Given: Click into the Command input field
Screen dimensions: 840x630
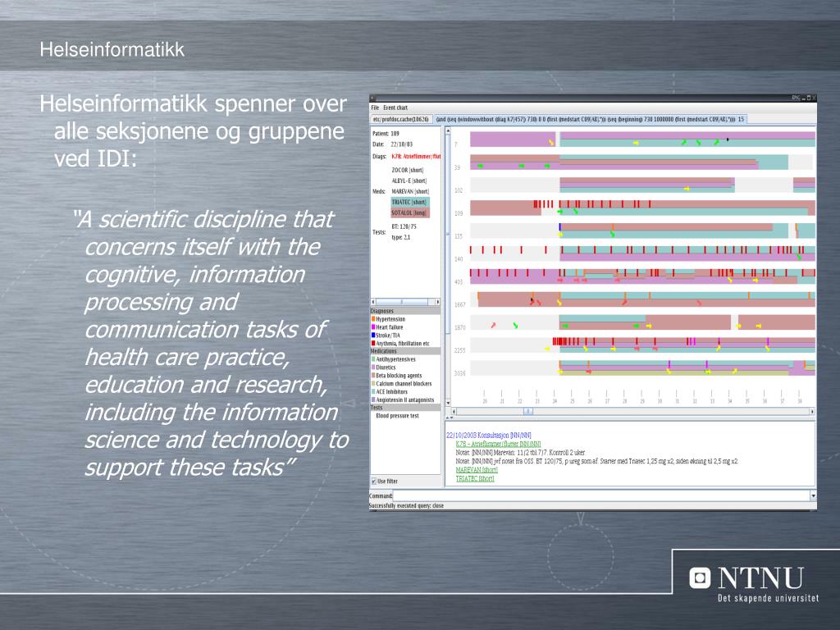Looking at the screenshot, I should 601,496.
